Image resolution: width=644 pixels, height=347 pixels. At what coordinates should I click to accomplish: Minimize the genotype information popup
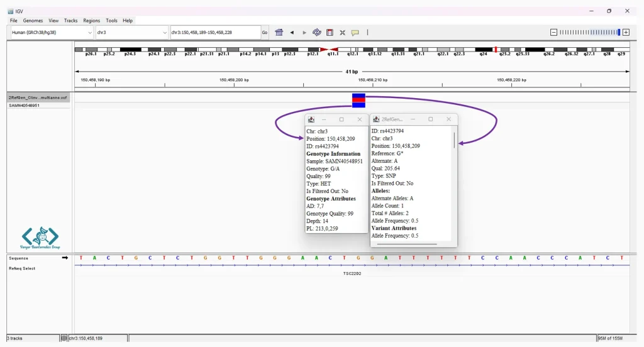coord(324,119)
